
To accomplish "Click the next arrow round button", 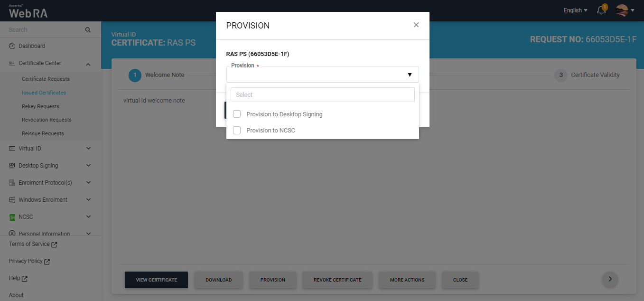I will [x=610, y=279].
